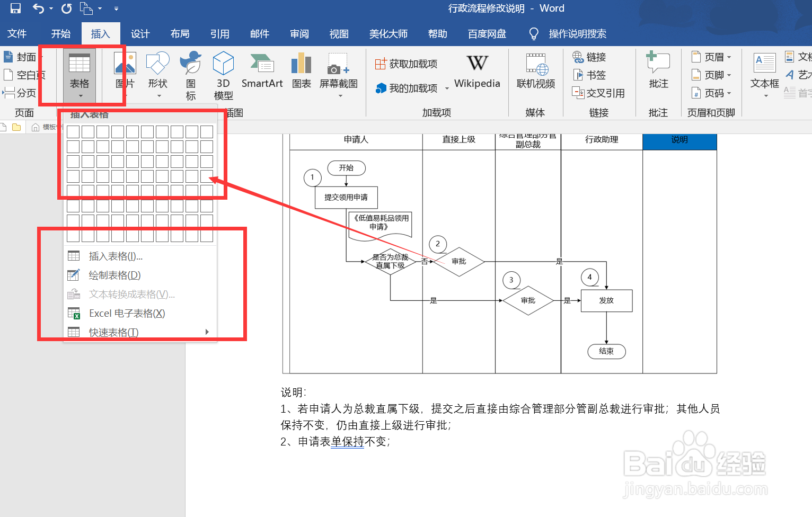Open the 页眉 header dropdown

(x=712, y=56)
